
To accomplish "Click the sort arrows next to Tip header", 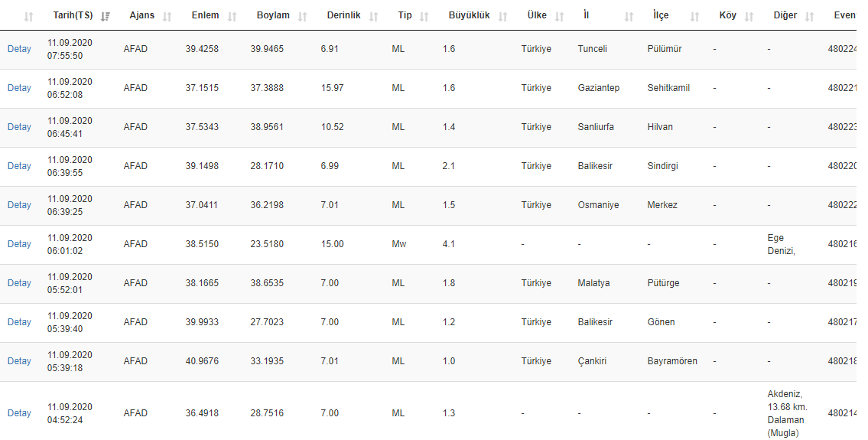I will [x=425, y=16].
